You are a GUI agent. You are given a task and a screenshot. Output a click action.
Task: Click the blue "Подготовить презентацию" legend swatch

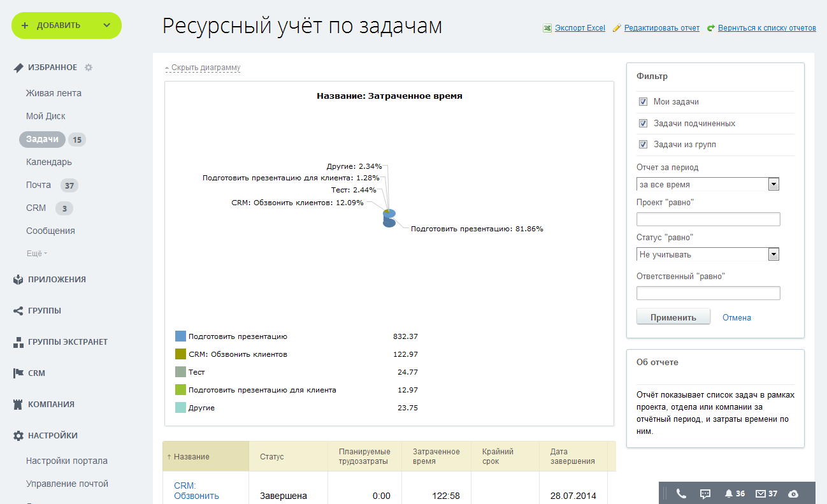point(180,336)
